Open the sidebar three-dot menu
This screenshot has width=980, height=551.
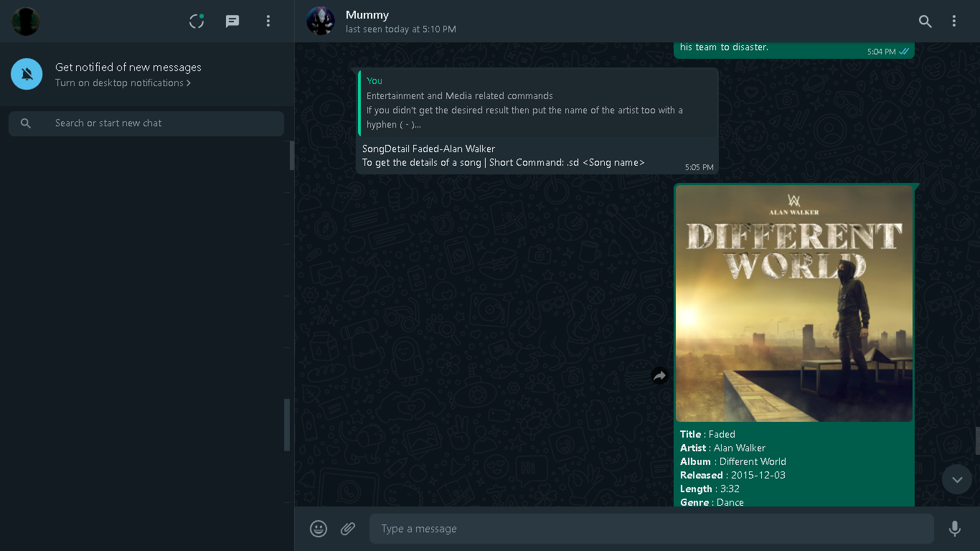pyautogui.click(x=268, y=22)
